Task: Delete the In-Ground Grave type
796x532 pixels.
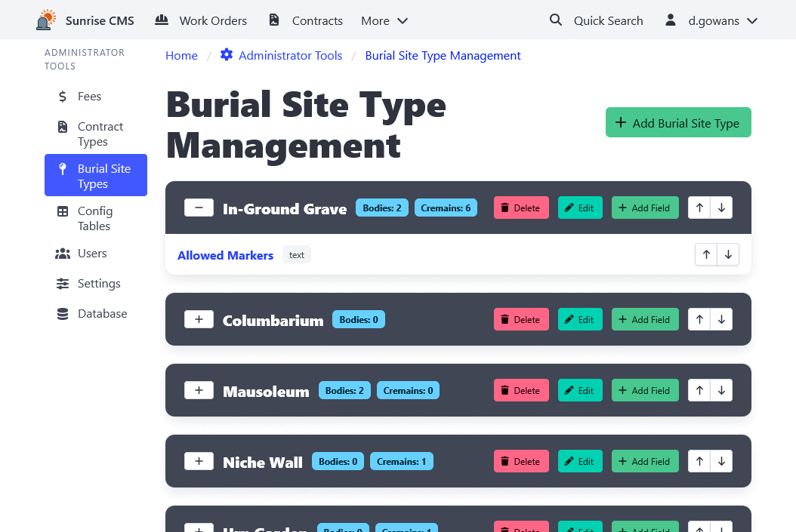Action: point(521,208)
